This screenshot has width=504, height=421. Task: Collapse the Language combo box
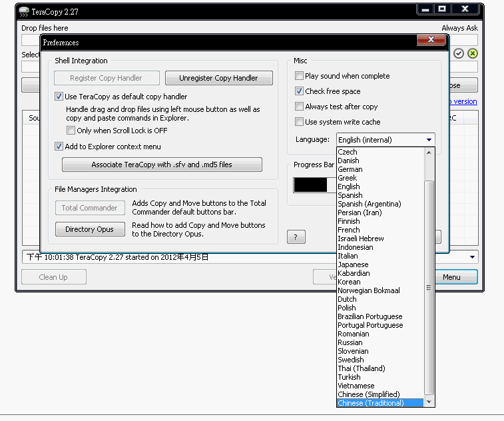(429, 140)
